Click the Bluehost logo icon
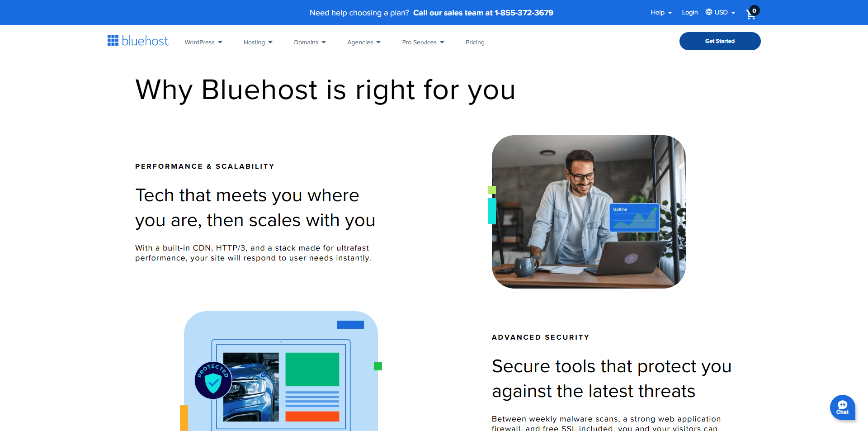Screen dimensions: 868x431 (113, 40)
